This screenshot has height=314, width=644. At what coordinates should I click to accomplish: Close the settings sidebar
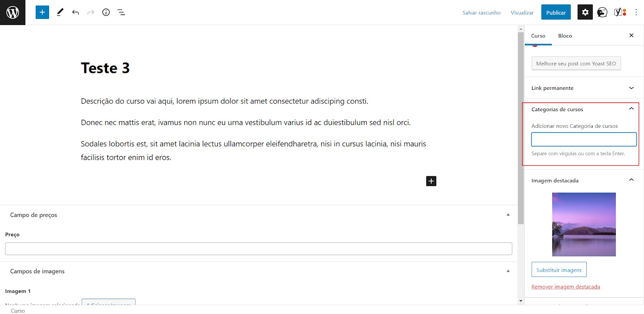tap(632, 35)
